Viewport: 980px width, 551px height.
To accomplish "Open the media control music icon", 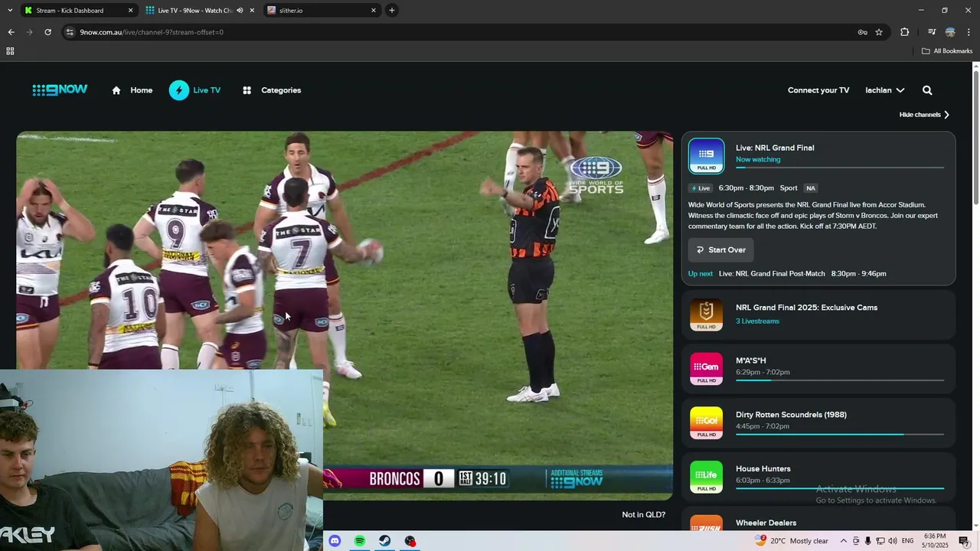I will point(932,32).
